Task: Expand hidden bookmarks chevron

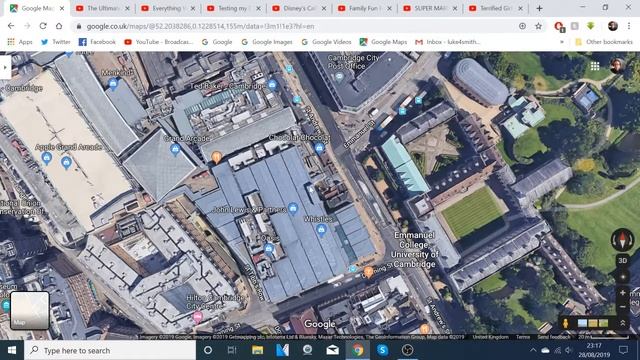Action: click(562, 42)
